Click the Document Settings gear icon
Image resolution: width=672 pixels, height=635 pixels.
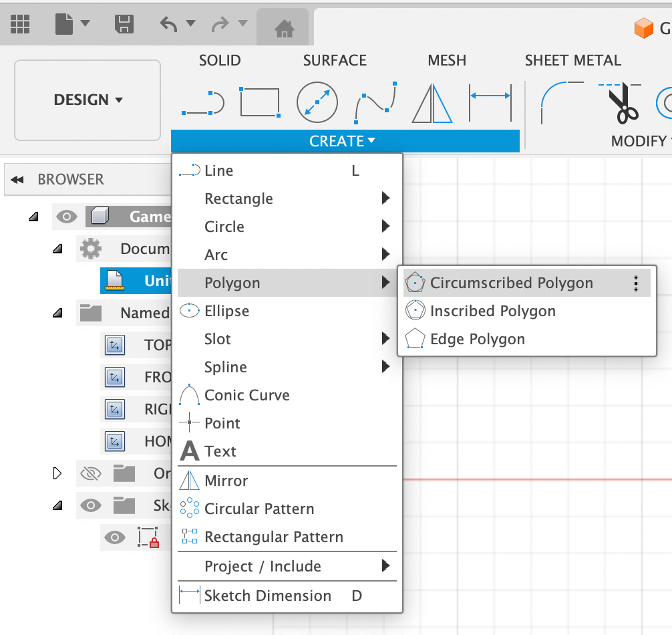pos(91,249)
